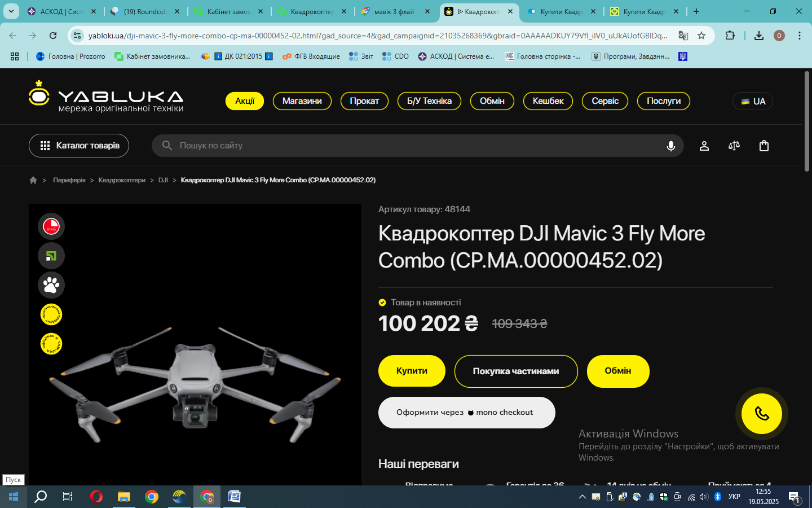Open ФГВ Входящие bookmark

tap(311, 56)
